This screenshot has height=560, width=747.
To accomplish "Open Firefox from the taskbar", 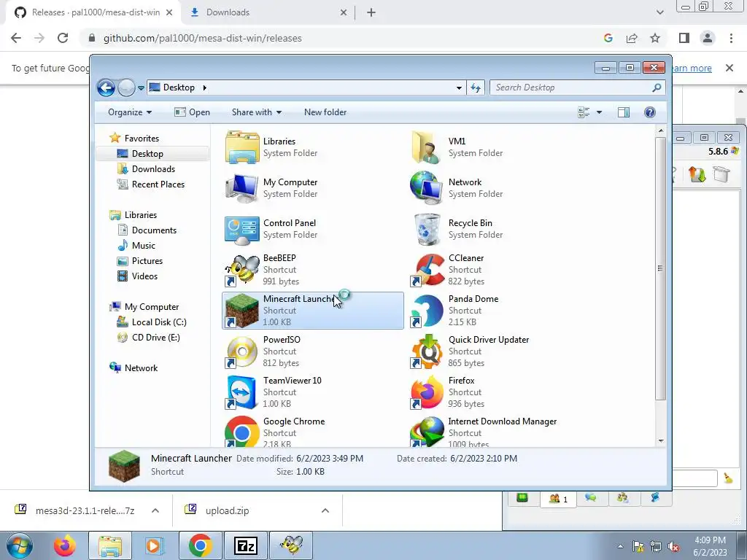I will tap(65, 545).
